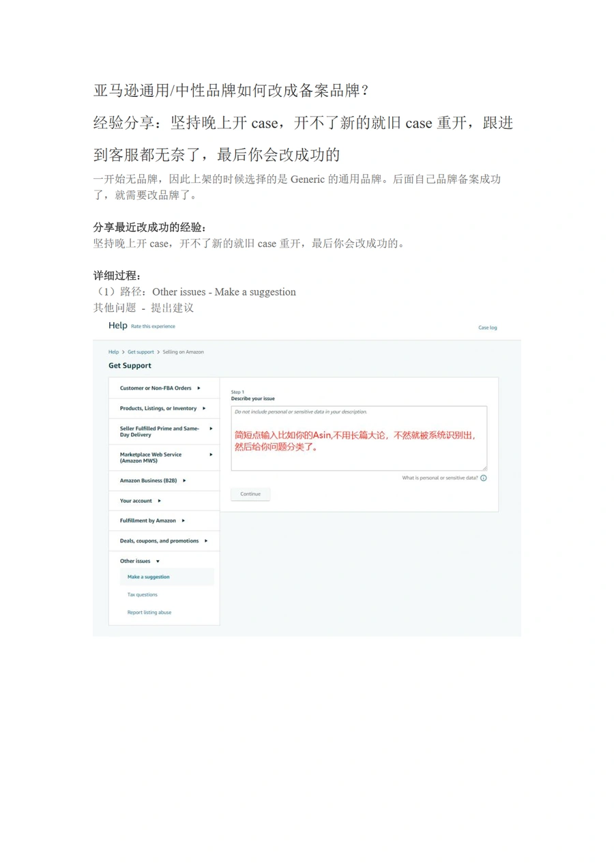Select Report listing abuse option
Image resolution: width=614 pixels, height=868 pixels.
[149, 613]
